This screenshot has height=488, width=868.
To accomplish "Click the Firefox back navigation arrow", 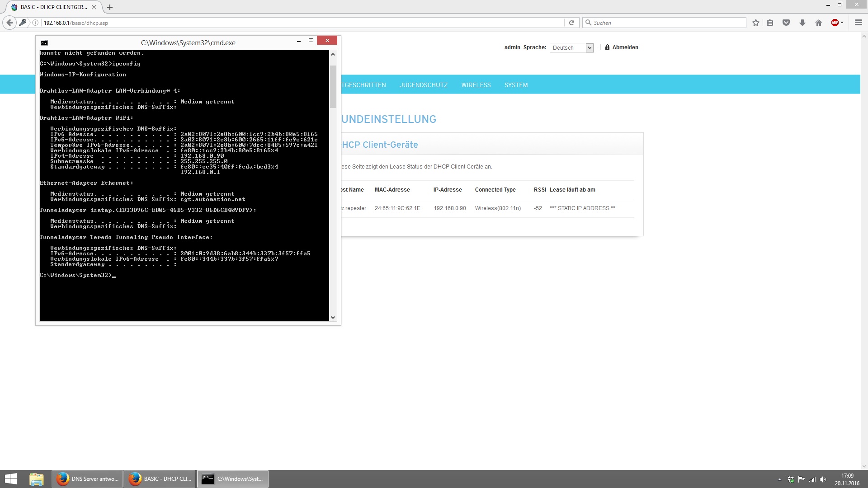I will click(9, 23).
